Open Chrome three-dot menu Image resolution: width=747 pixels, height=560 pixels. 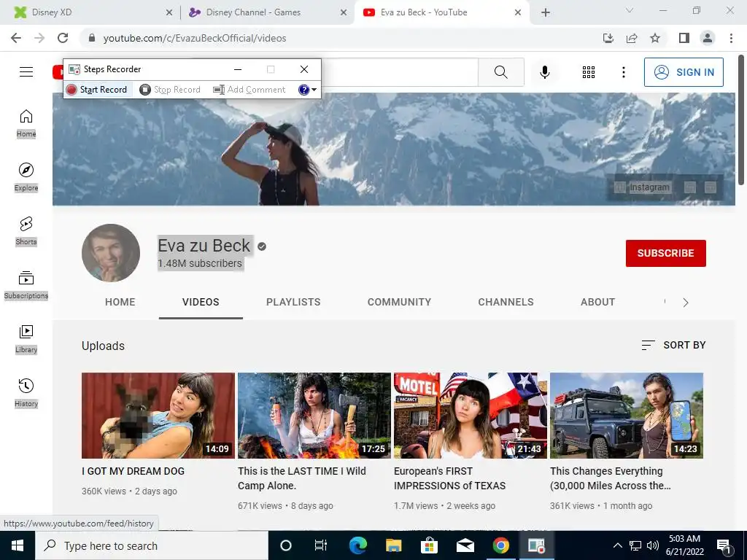[731, 38]
